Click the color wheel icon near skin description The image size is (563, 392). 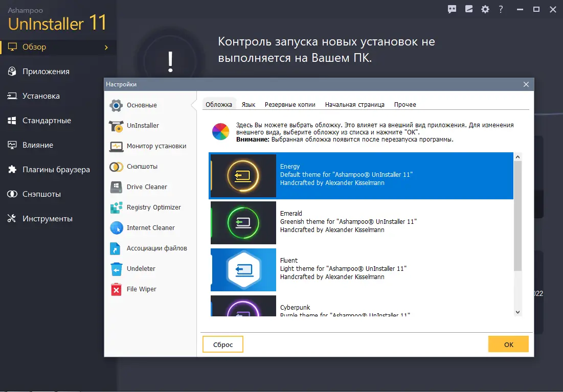tap(220, 131)
